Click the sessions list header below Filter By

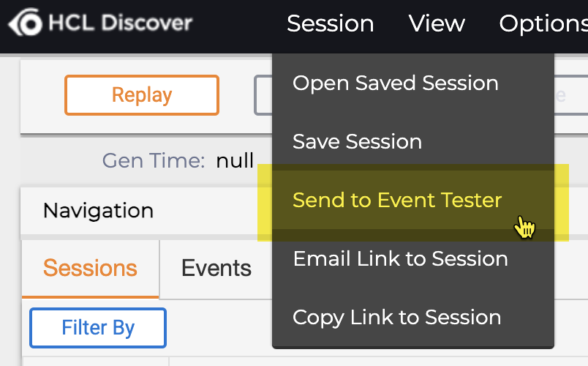coord(95,361)
